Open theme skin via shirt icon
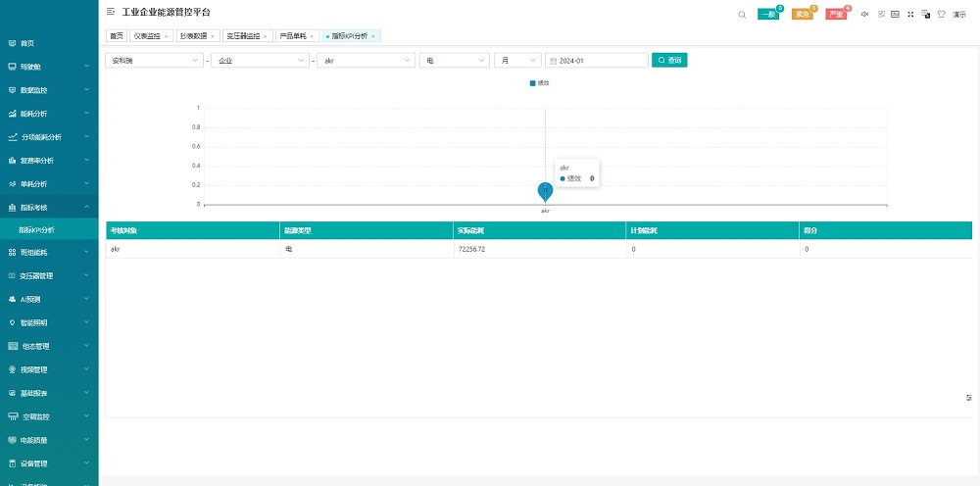Image resolution: width=980 pixels, height=486 pixels. [941, 15]
